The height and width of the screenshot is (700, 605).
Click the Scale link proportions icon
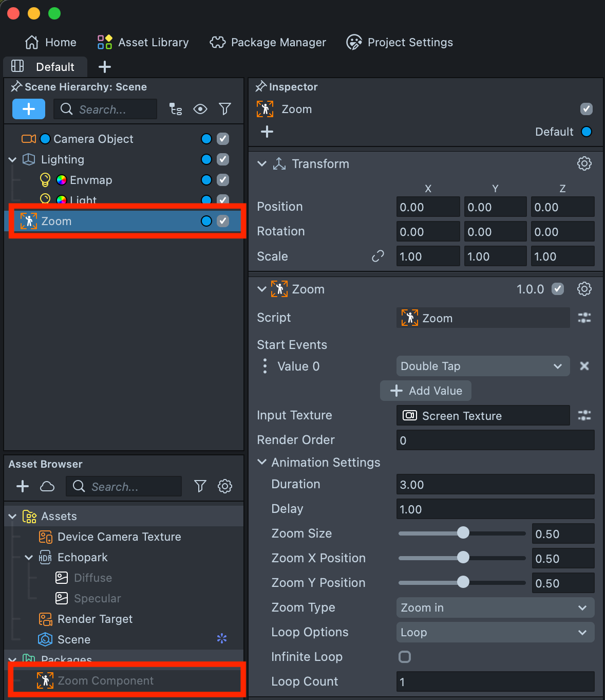[378, 256]
